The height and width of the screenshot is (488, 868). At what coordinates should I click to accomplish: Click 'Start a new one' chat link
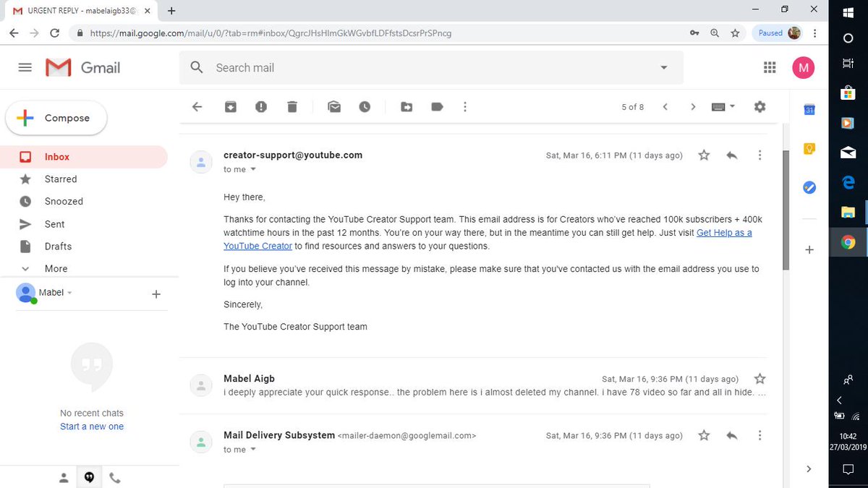tap(92, 427)
